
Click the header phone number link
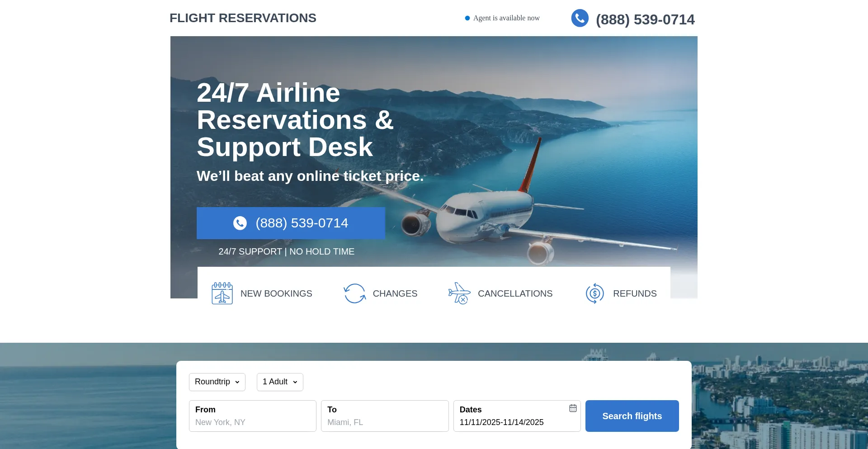pyautogui.click(x=645, y=19)
